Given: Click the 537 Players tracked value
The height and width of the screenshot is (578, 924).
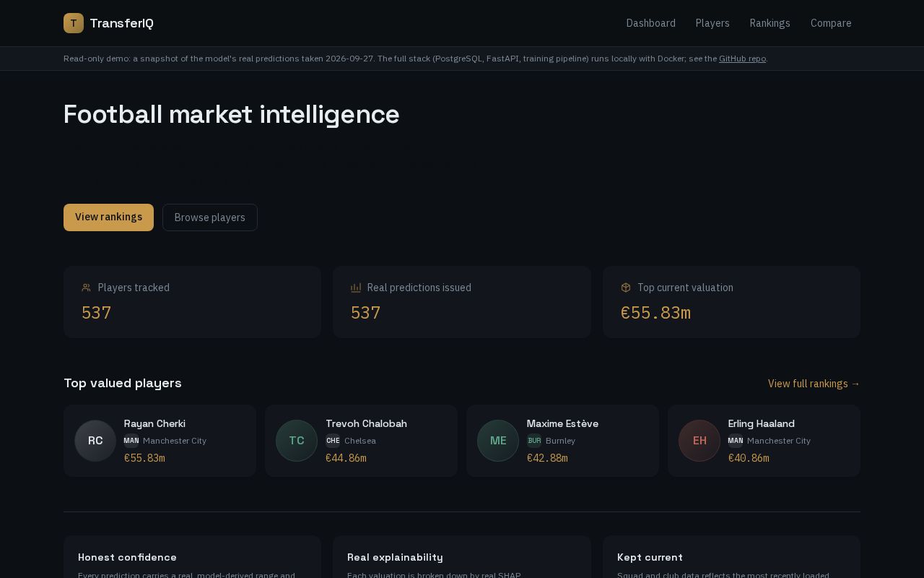Looking at the screenshot, I should click(96, 313).
